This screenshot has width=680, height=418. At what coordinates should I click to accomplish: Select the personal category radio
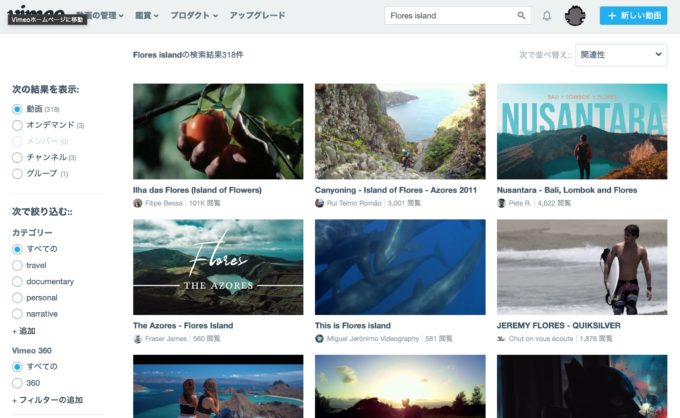17,298
